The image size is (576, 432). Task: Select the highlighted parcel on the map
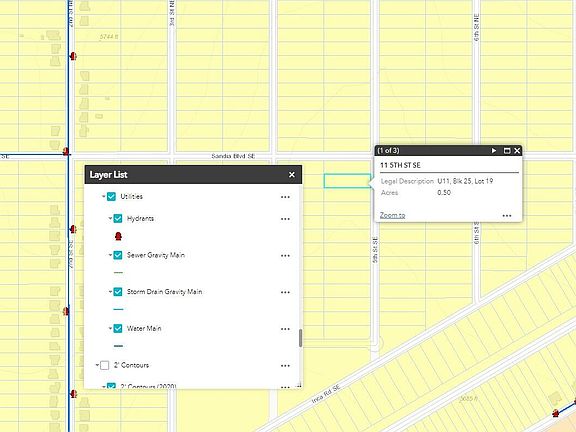click(x=347, y=181)
